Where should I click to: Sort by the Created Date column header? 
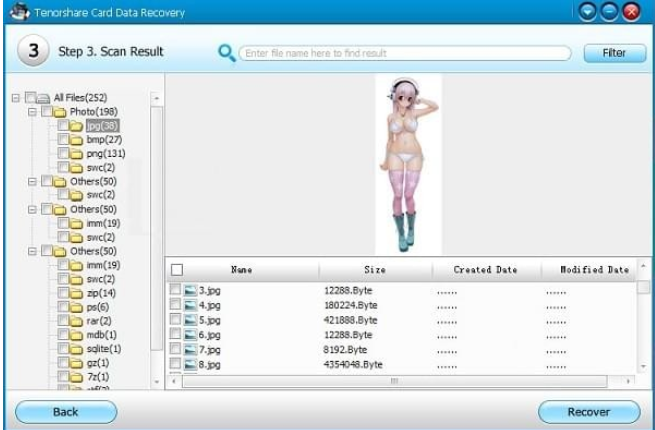click(486, 270)
